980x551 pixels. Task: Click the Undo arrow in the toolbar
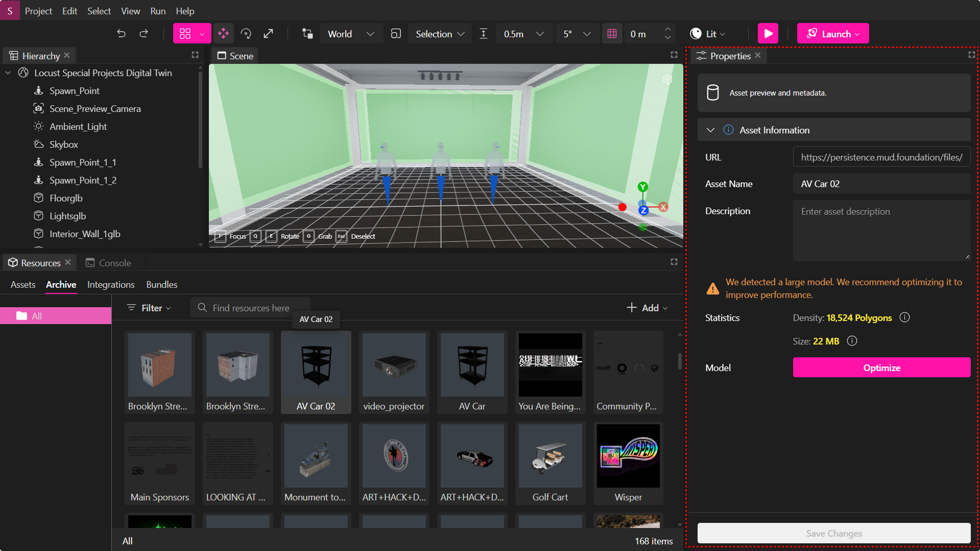point(121,34)
